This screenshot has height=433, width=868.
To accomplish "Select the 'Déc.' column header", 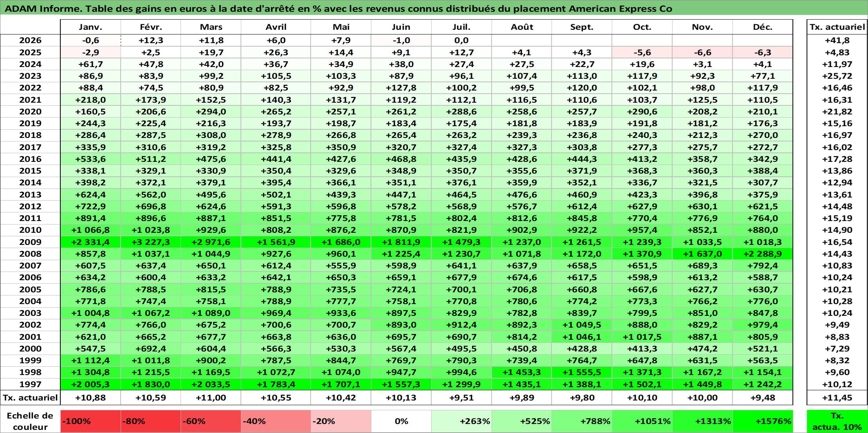I will point(763,27).
